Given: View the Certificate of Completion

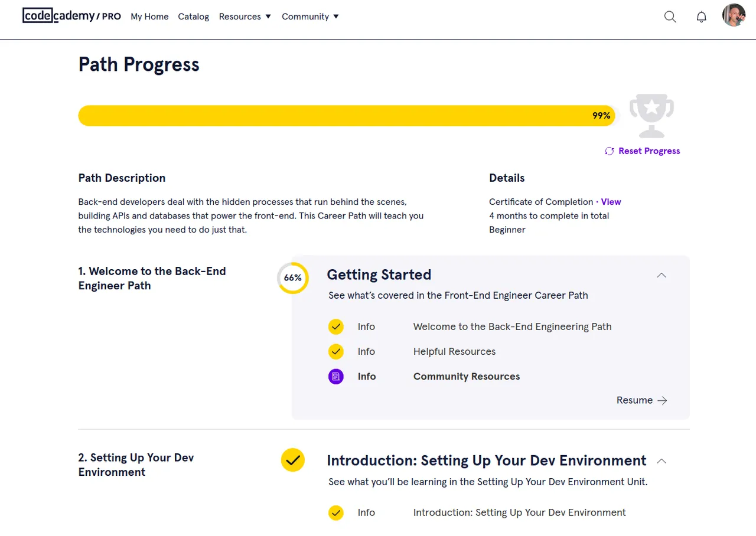Looking at the screenshot, I should click(611, 202).
